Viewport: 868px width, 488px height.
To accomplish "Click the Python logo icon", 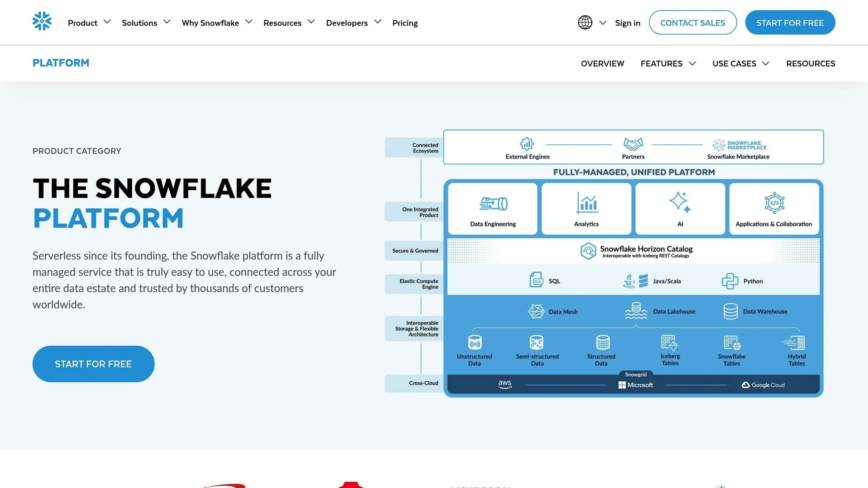I will (x=730, y=281).
